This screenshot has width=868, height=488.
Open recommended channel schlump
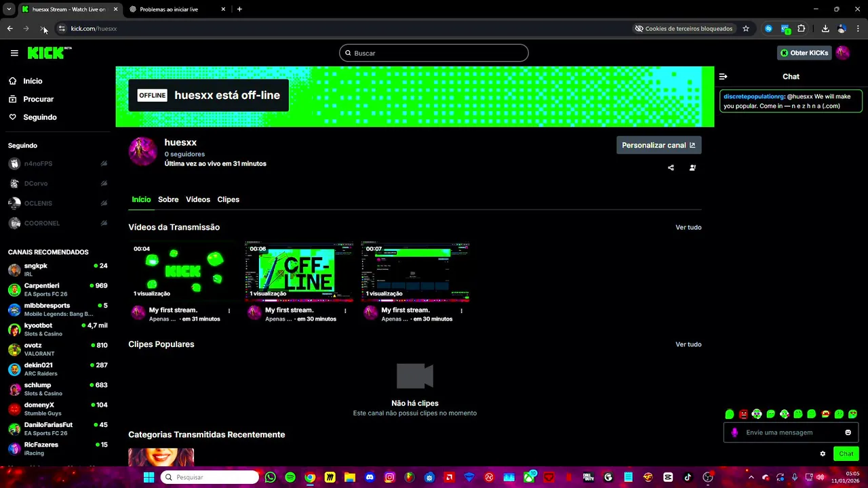pos(58,389)
